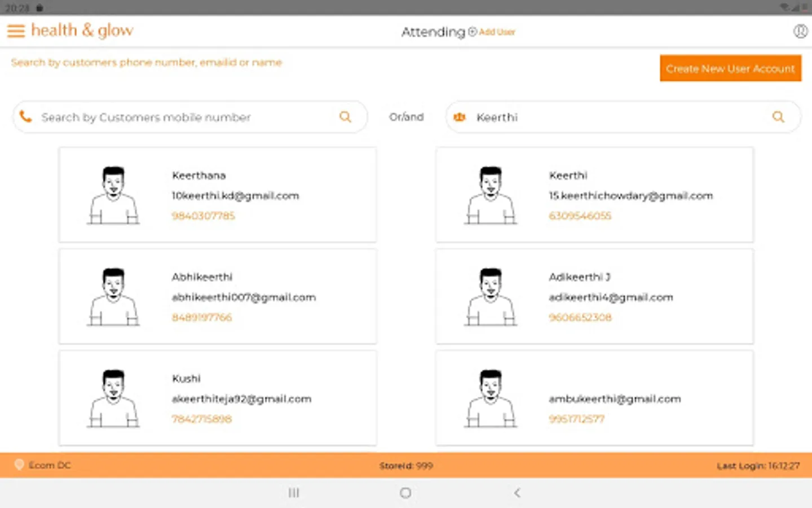Select phone number 6309546055

click(580, 216)
